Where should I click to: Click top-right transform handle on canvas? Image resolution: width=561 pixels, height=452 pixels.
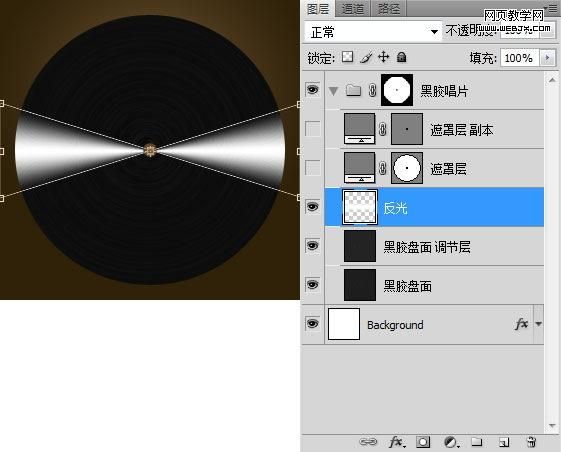click(x=298, y=105)
